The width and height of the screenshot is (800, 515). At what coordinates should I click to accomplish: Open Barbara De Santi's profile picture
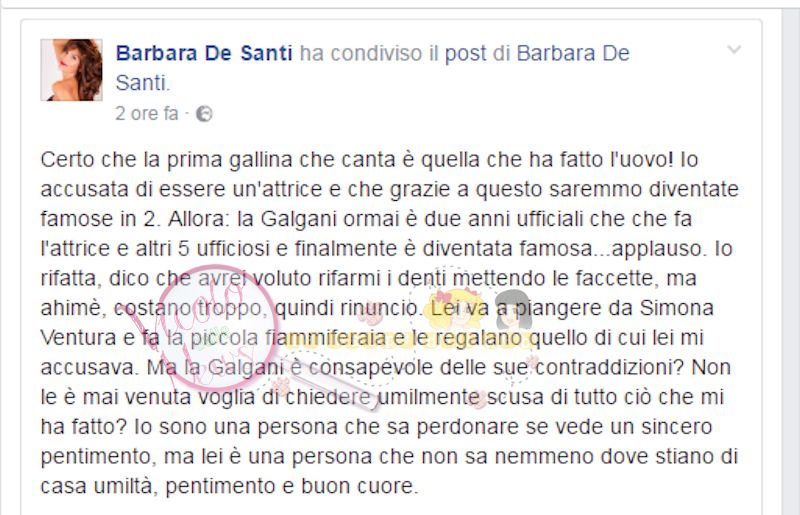pos(71,70)
